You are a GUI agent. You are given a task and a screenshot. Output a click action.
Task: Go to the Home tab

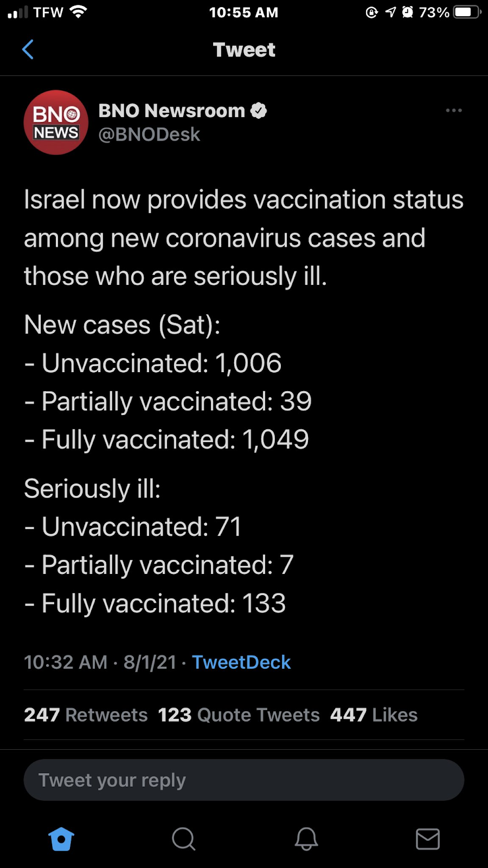[61, 839]
